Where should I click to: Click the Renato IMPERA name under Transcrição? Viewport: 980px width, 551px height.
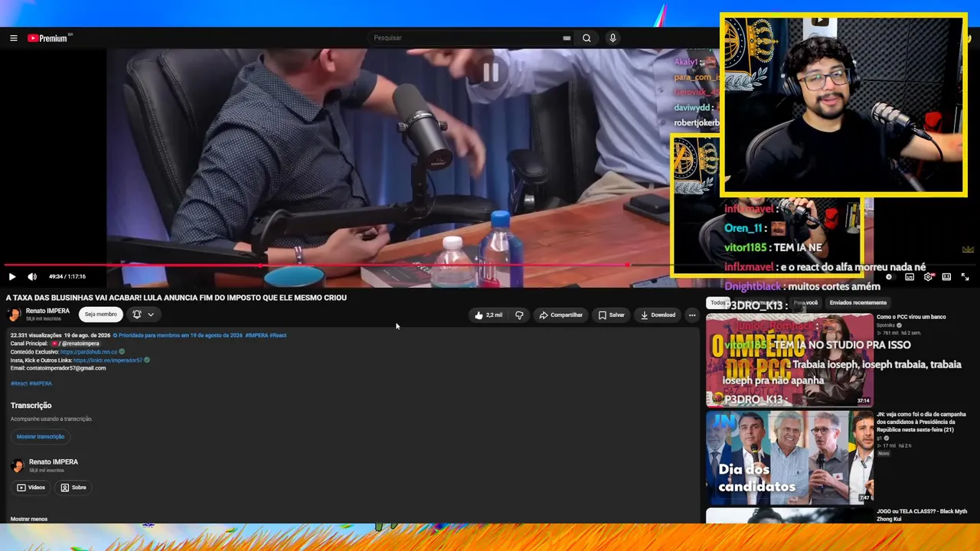click(x=54, y=462)
